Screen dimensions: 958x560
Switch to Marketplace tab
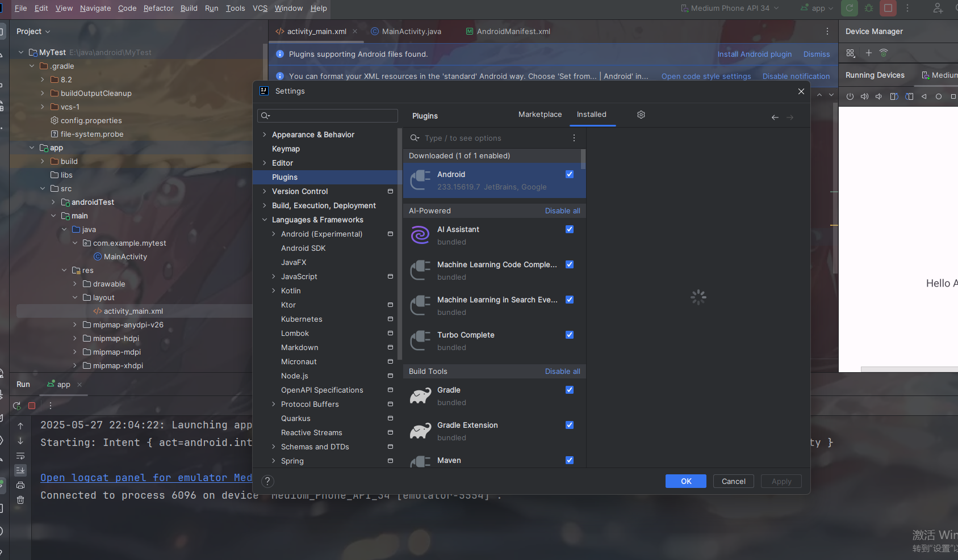(x=540, y=115)
